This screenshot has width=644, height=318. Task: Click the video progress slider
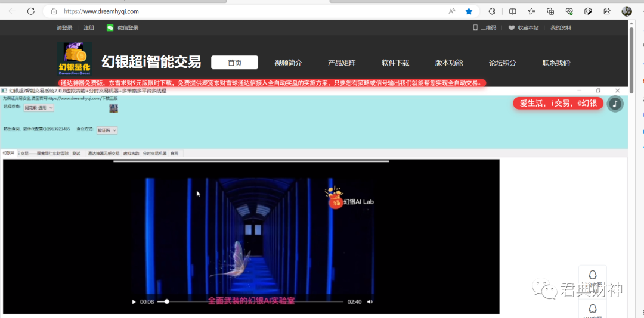pyautogui.click(x=250, y=301)
